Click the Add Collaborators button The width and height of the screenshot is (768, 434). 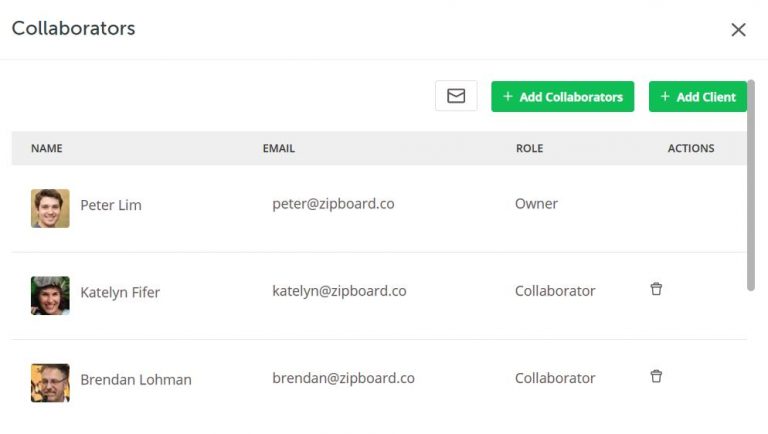(x=562, y=97)
